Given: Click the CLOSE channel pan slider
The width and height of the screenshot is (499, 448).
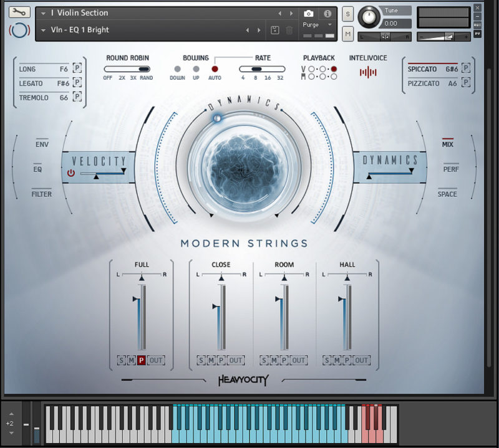Looking at the screenshot, I should 221,276.
